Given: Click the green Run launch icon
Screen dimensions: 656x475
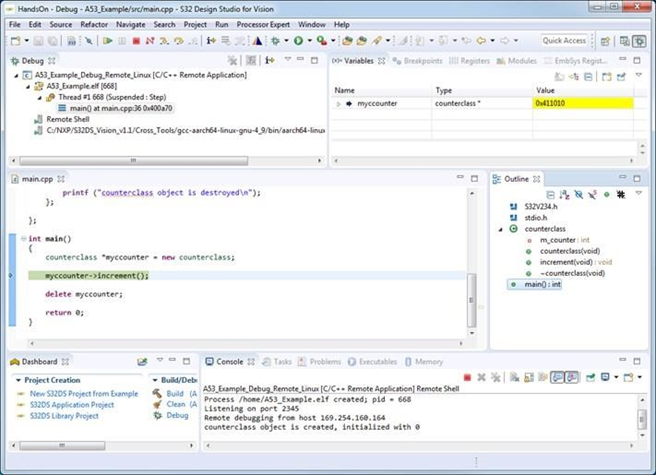Looking at the screenshot, I should click(298, 41).
